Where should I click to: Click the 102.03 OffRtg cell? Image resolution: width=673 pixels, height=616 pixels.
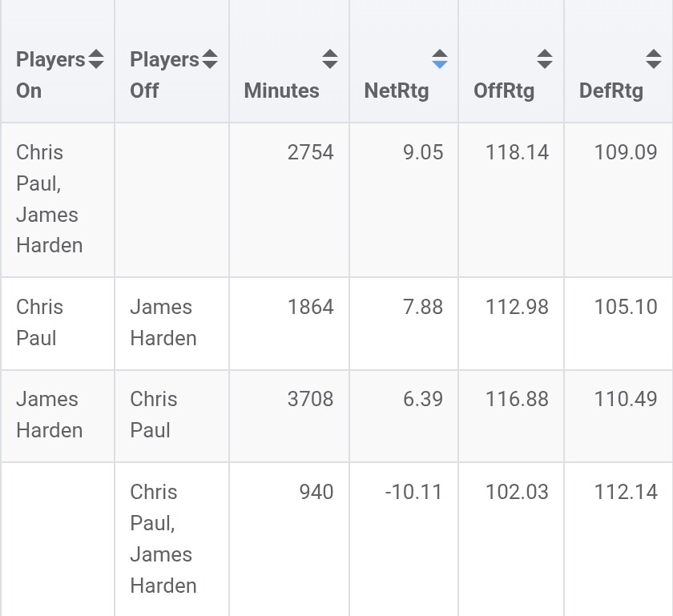pyautogui.click(x=517, y=492)
